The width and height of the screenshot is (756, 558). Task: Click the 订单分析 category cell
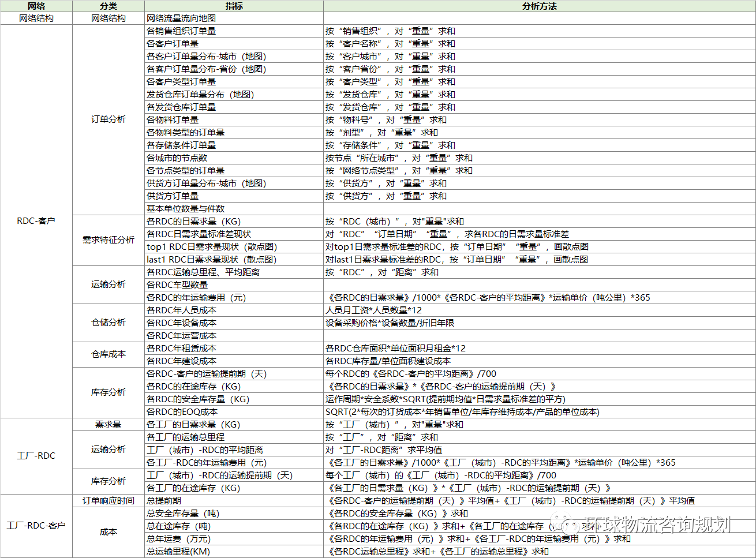click(x=108, y=119)
